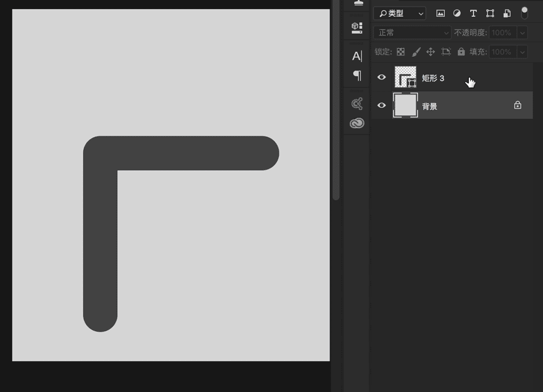
Task: Expand the 填充 fill slider arrow
Action: pos(522,52)
